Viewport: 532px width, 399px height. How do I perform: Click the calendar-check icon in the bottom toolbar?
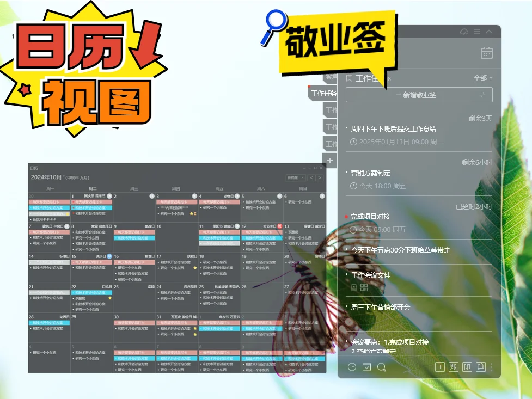(366, 367)
